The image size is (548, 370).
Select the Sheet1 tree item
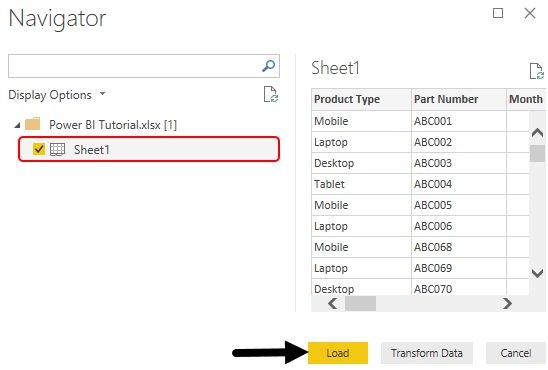pos(149,149)
